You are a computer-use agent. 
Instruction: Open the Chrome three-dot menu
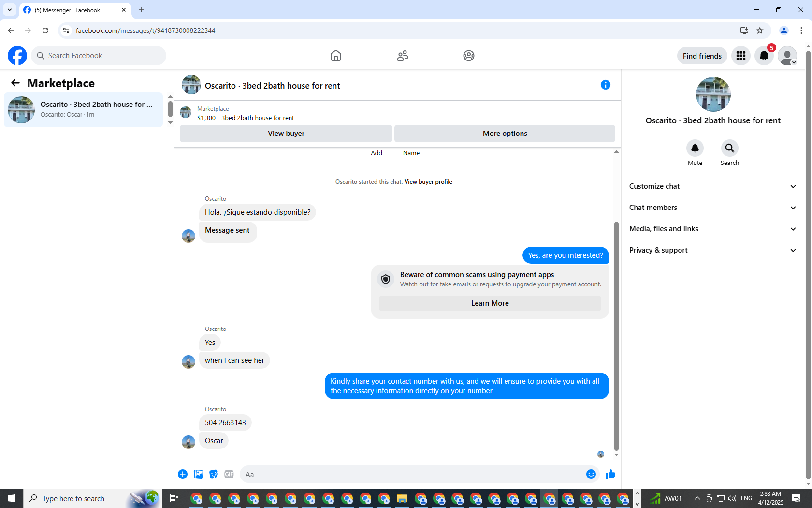[x=801, y=30]
